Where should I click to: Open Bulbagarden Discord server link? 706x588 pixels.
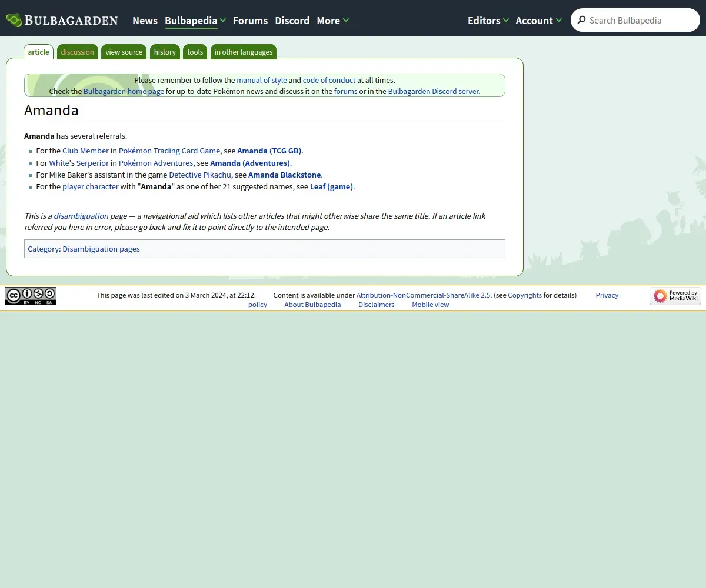click(434, 91)
